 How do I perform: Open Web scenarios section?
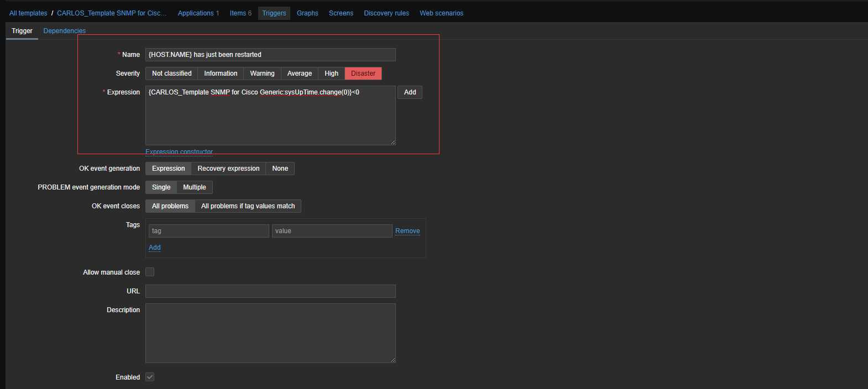coord(441,13)
